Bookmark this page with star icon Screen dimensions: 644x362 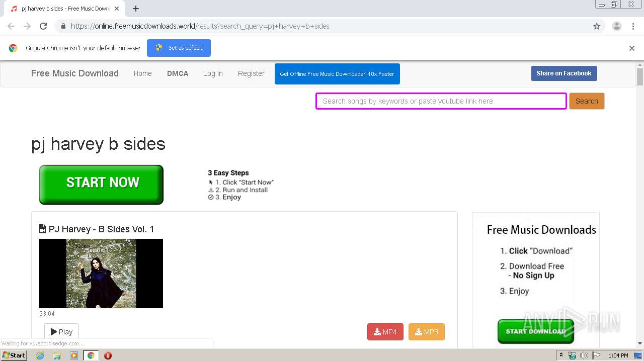[x=597, y=26]
